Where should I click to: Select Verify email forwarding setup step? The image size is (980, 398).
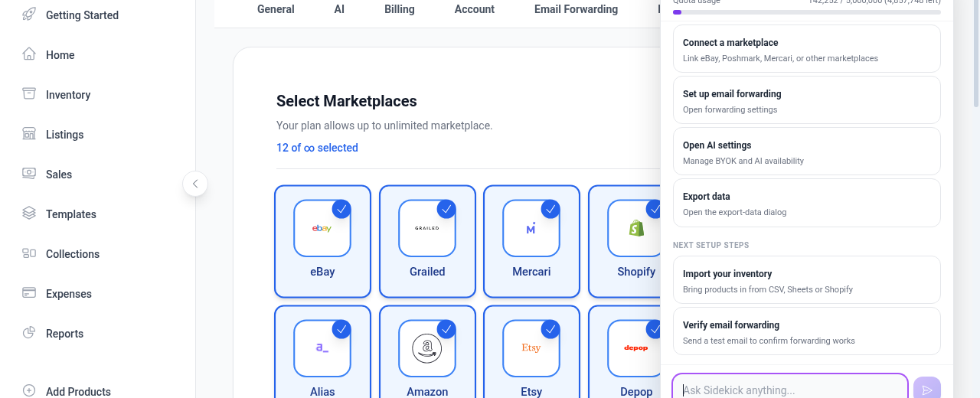coord(807,331)
